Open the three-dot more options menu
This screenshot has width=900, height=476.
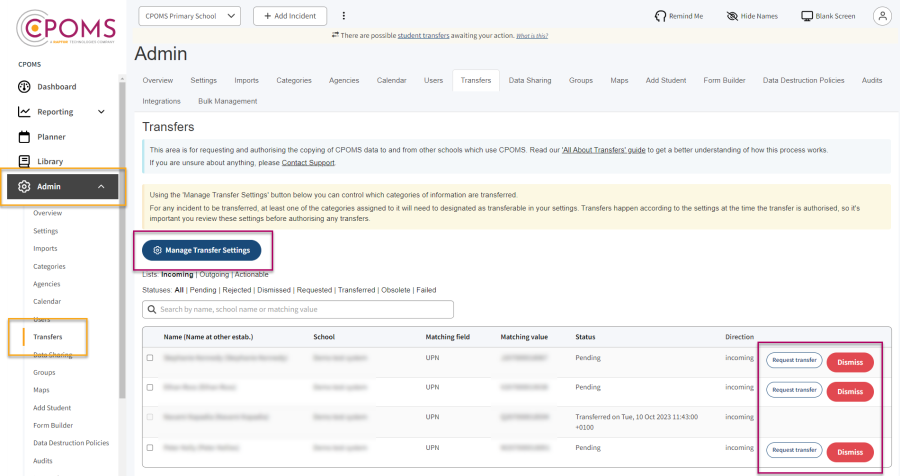[344, 16]
